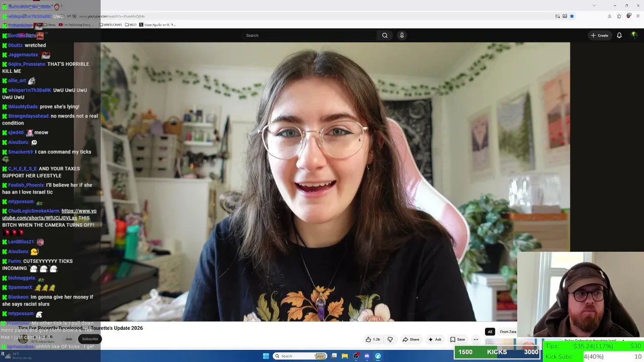The height and width of the screenshot is (362, 644).
Task: Click the OBS icon with red badge
Action: (356, 356)
